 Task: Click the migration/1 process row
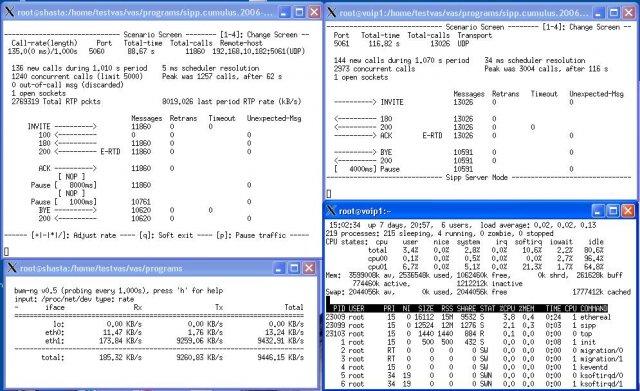[474, 359]
